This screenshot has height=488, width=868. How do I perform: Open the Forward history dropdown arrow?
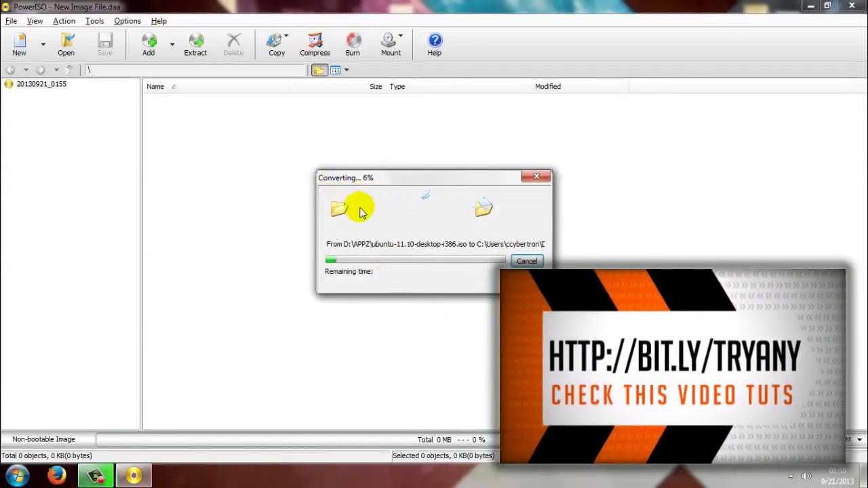56,70
